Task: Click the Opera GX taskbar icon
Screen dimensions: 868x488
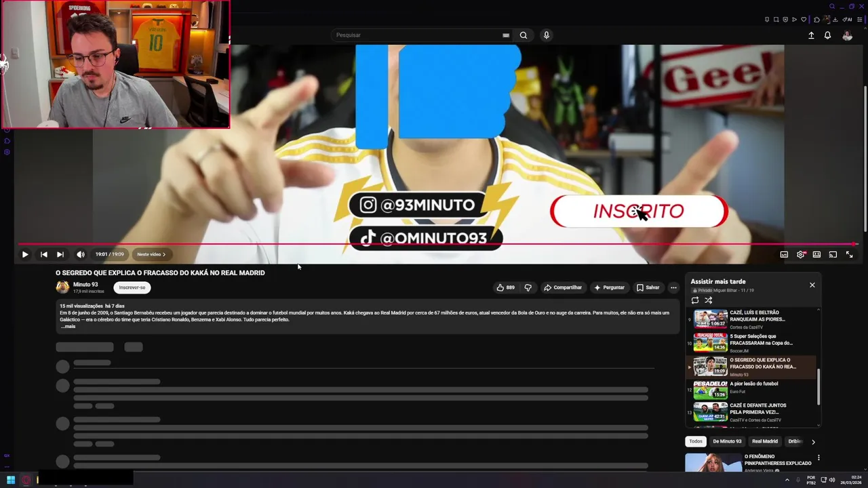Action: [x=26, y=480]
